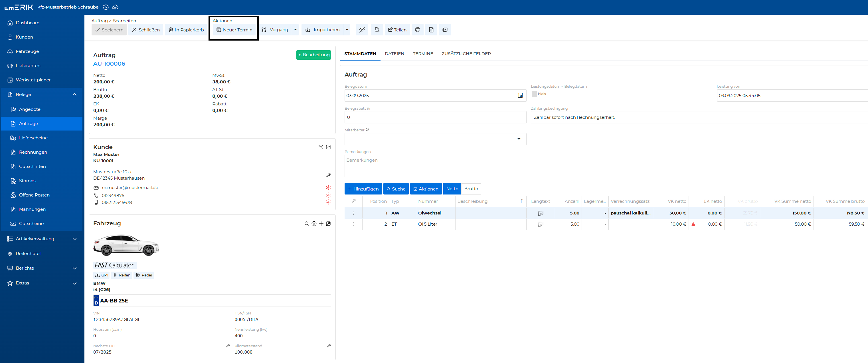
Task: Click the Langtext icon in Ölwechsel row
Action: pos(541,213)
